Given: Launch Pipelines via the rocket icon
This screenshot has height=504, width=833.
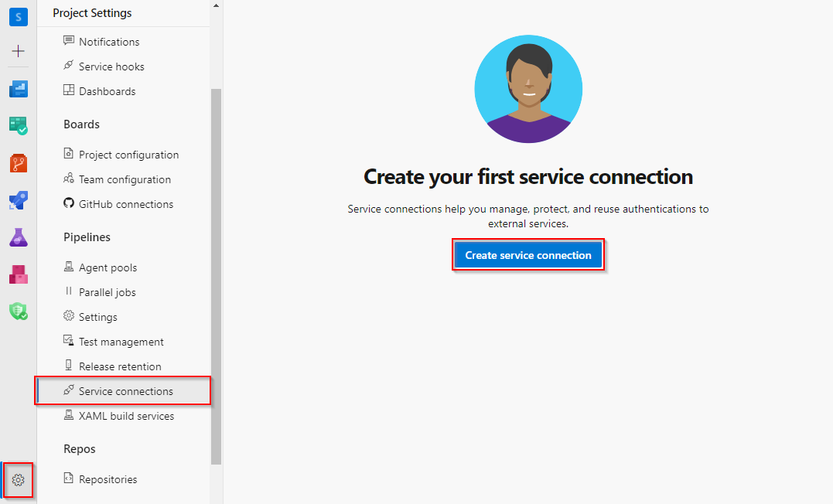Looking at the screenshot, I should [x=18, y=200].
